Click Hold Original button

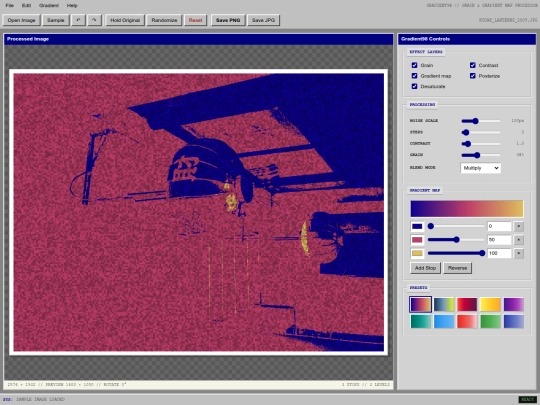[125, 20]
